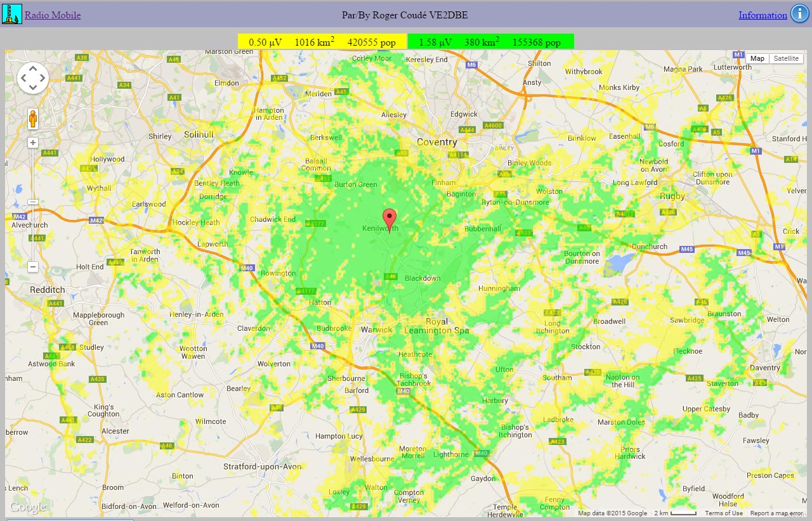Zoom in with the plus button
The image size is (812, 521).
tap(33, 143)
